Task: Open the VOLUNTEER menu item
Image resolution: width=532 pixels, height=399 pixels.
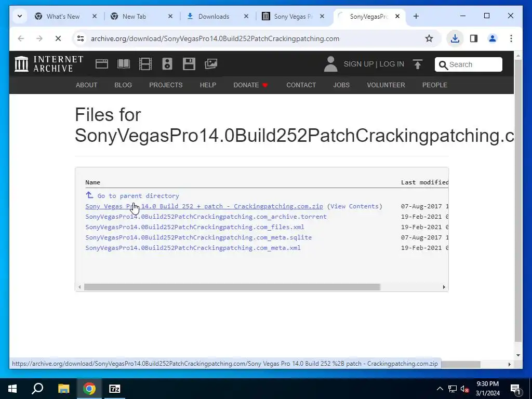Action: (x=386, y=85)
